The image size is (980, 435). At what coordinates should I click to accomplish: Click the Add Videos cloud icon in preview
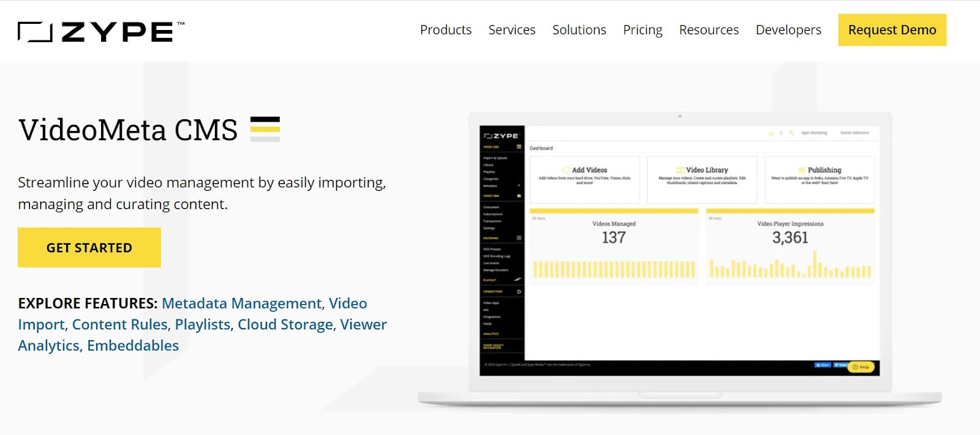point(567,170)
